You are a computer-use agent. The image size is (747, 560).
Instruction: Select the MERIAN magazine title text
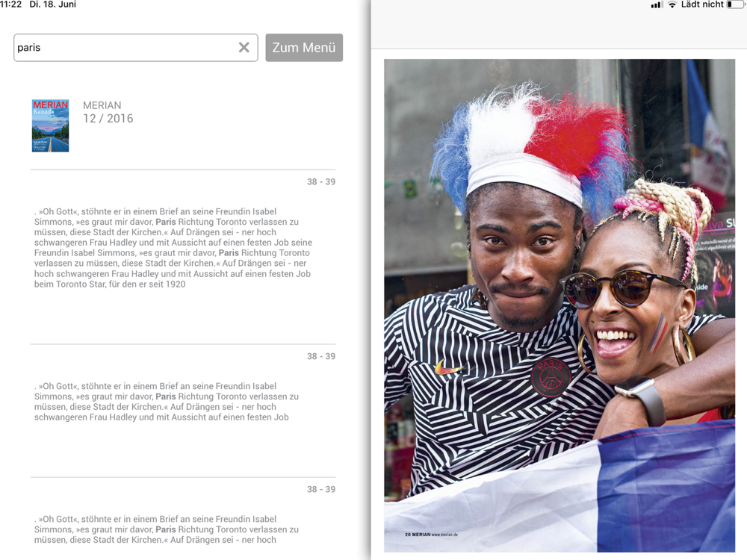[x=102, y=105]
